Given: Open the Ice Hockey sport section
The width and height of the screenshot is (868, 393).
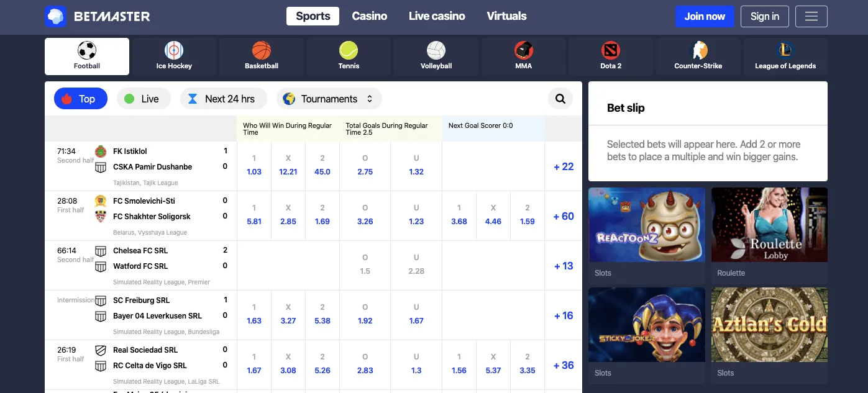Looking at the screenshot, I should point(174,56).
